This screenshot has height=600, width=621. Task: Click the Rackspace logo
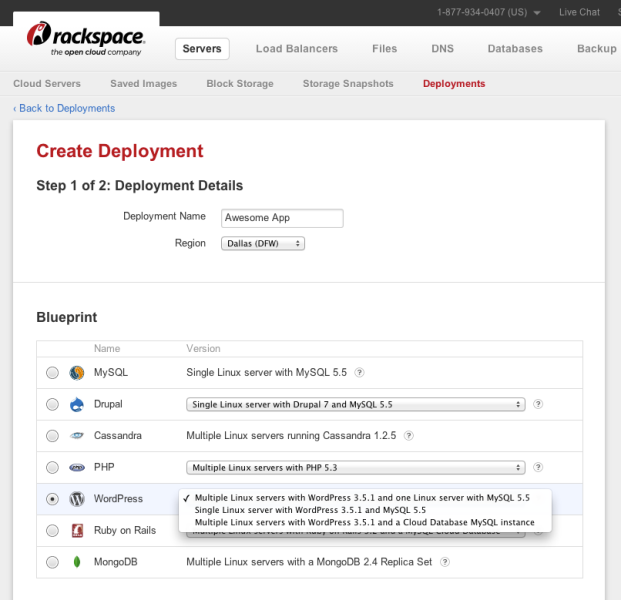pyautogui.click(x=86, y=39)
